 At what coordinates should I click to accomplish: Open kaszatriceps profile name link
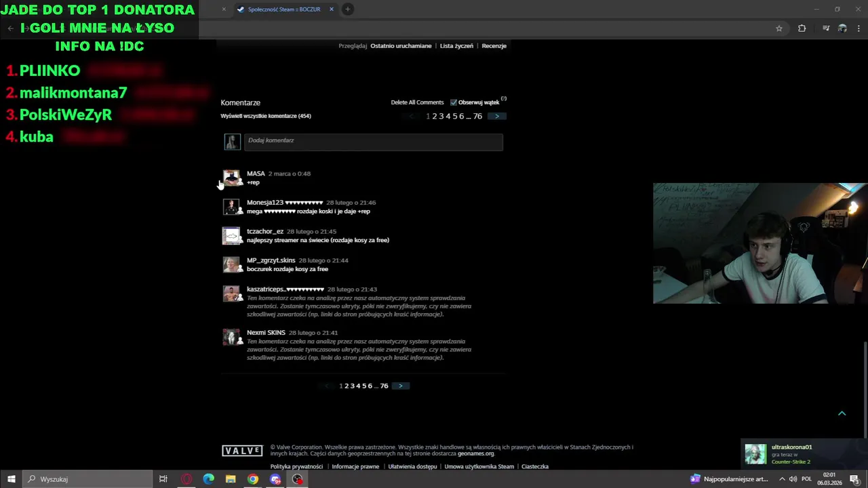[x=285, y=289]
